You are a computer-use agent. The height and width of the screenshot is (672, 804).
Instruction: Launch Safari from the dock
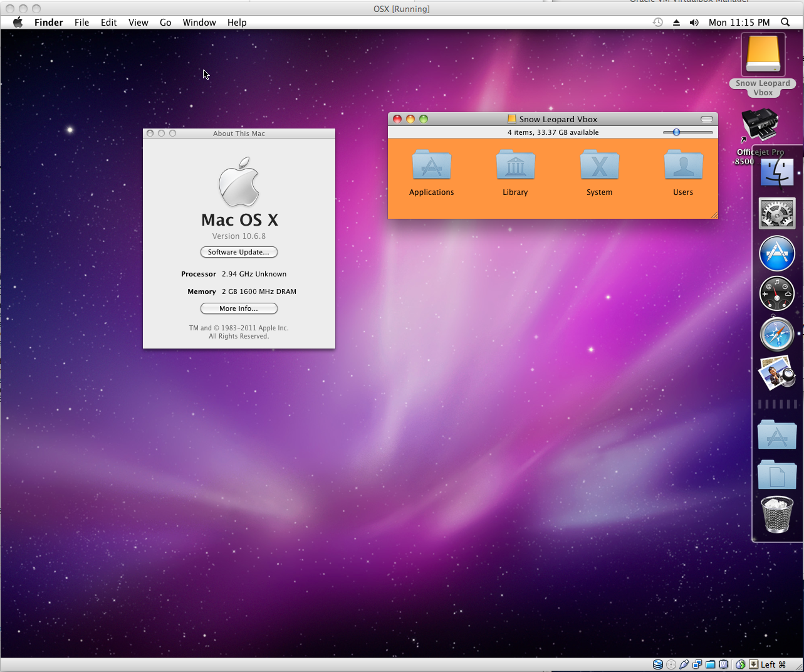pos(777,334)
